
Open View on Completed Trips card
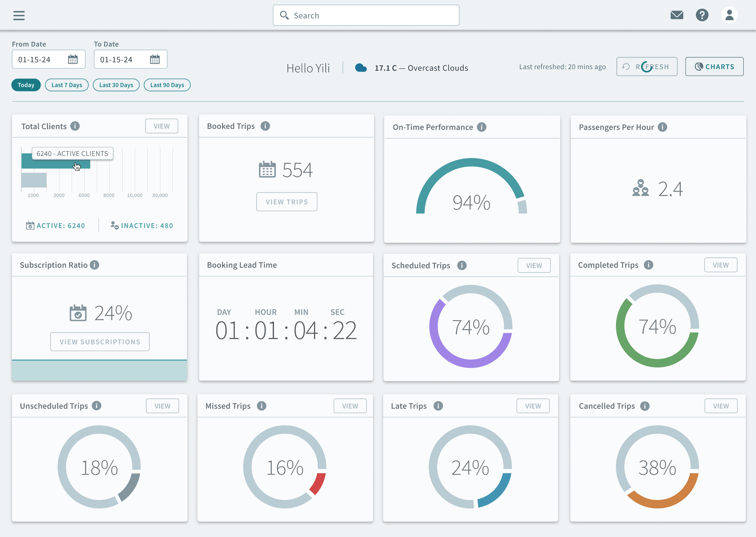tap(721, 265)
